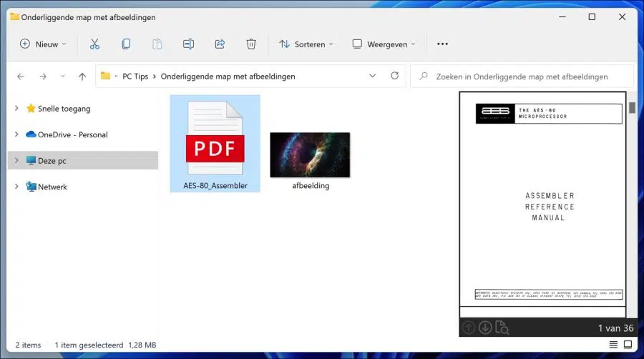Close the Explorer window
Image resolution: width=644 pixels, height=359 pixels.
623,17
